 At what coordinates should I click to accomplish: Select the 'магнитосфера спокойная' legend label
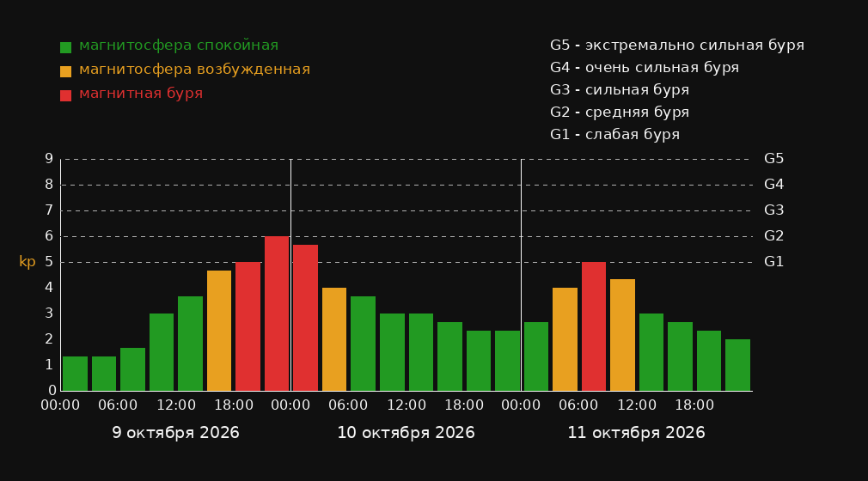click(x=179, y=46)
